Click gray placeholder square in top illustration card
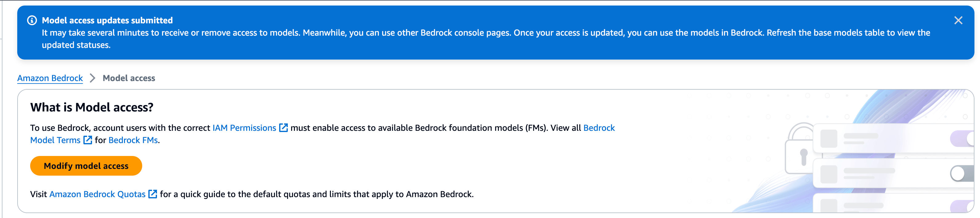The width and height of the screenshot is (980, 218). [x=829, y=138]
